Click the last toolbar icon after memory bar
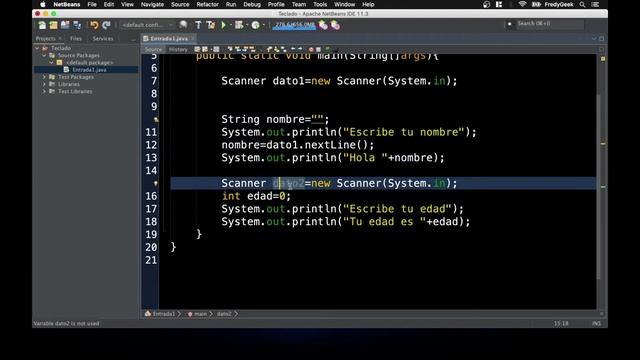 point(335,25)
